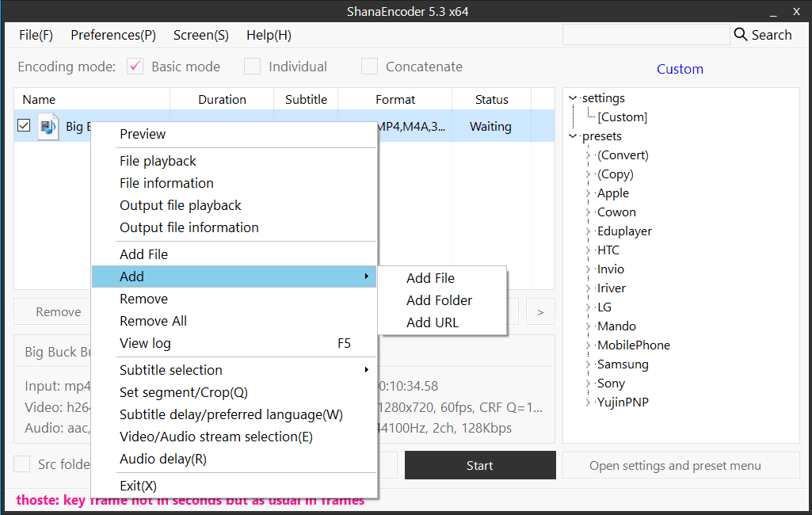Check the Concatenate encoding mode option
Screen dimensions: 812x515
click(x=369, y=67)
